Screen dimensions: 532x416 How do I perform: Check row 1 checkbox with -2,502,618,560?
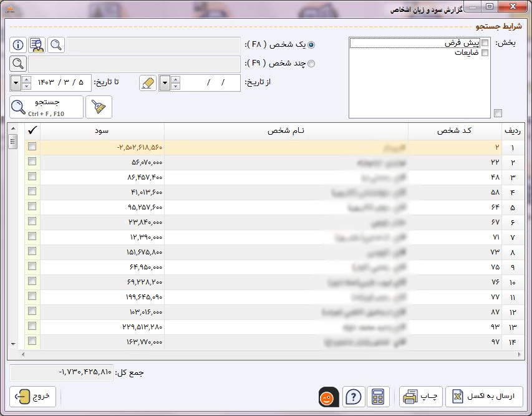[x=32, y=146]
